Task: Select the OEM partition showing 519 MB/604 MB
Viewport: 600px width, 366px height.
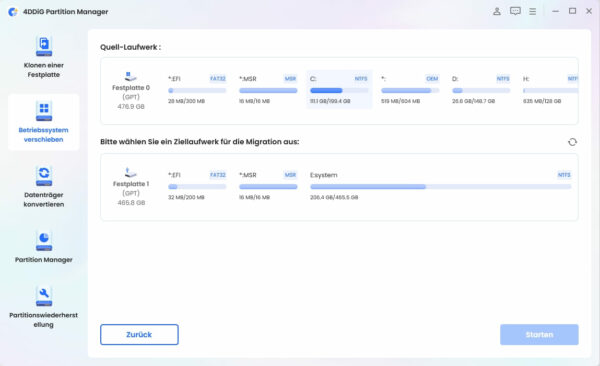Action: 410,90
